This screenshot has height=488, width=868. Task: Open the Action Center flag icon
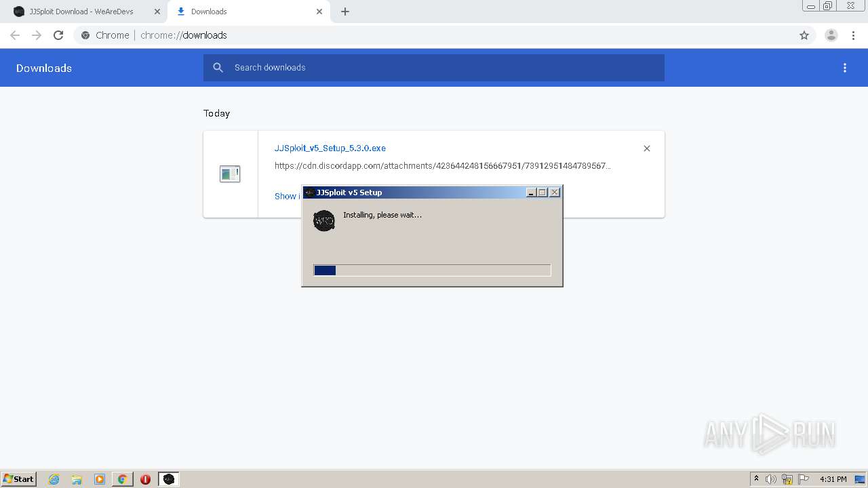click(x=804, y=479)
